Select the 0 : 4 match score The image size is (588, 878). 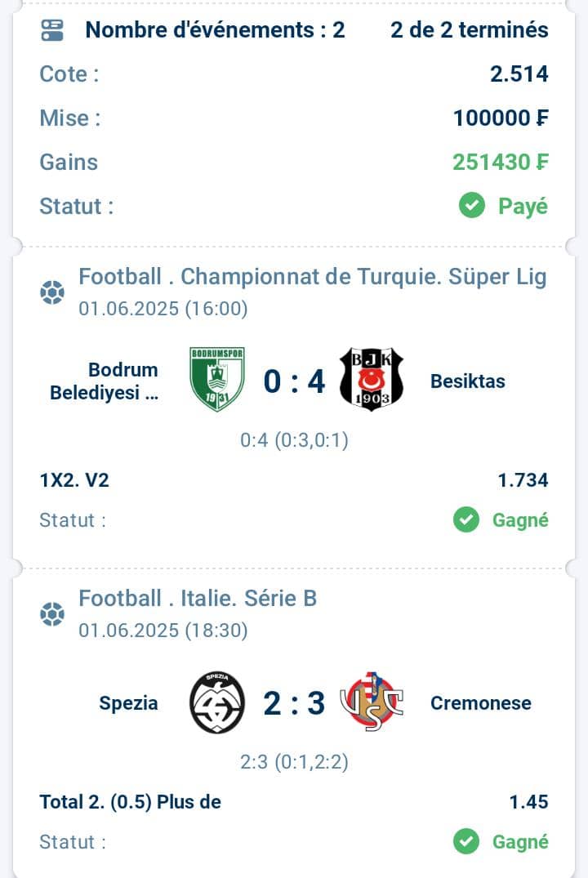pyautogui.click(x=294, y=381)
